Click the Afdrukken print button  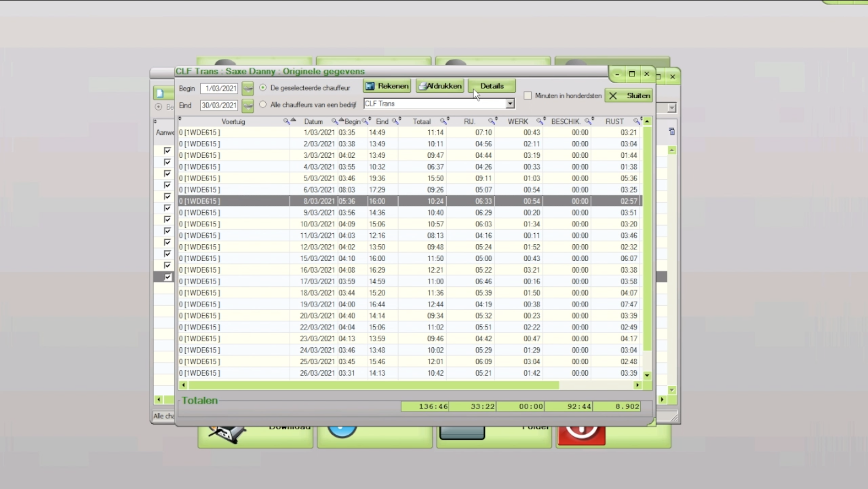440,86
